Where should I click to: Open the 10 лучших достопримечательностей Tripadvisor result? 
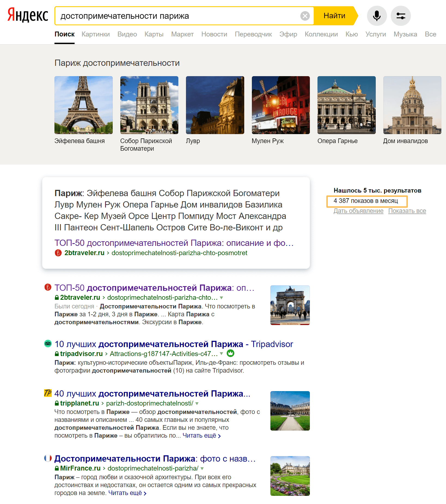point(174,344)
